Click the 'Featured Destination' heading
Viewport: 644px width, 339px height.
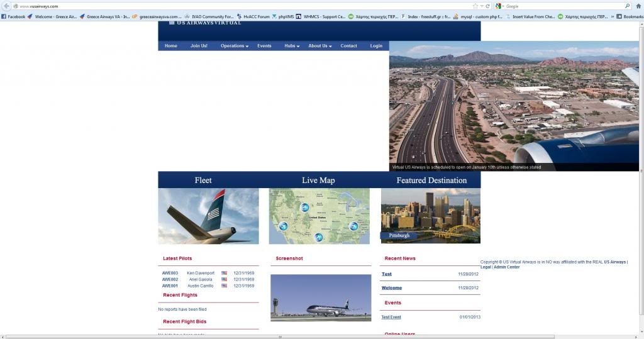[x=431, y=181]
